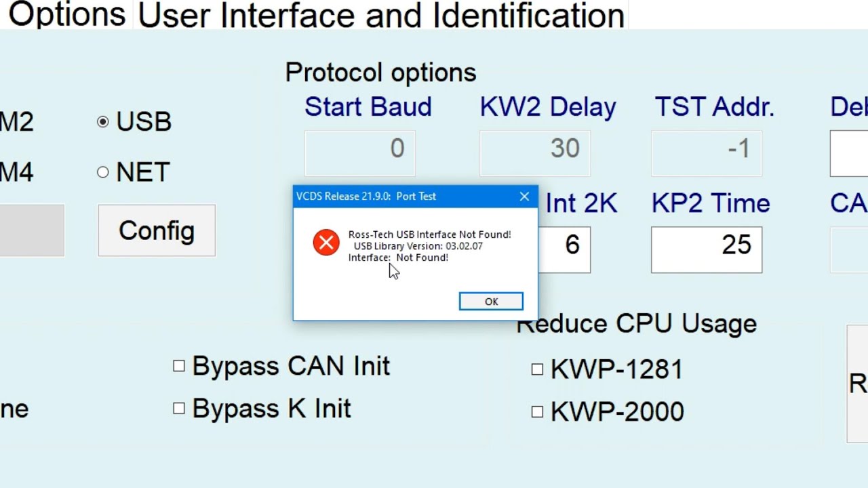
Task: Click 'Interface: Not Found!' text
Action: pos(398,258)
